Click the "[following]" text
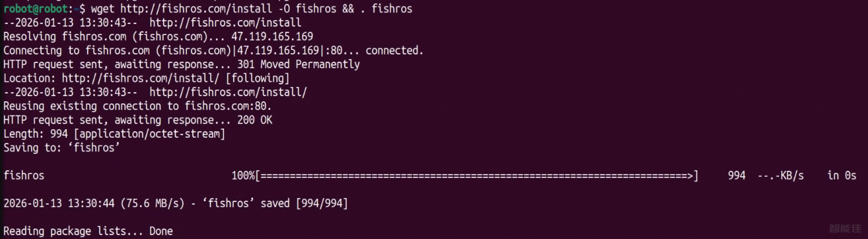The image size is (868, 239). click(257, 78)
